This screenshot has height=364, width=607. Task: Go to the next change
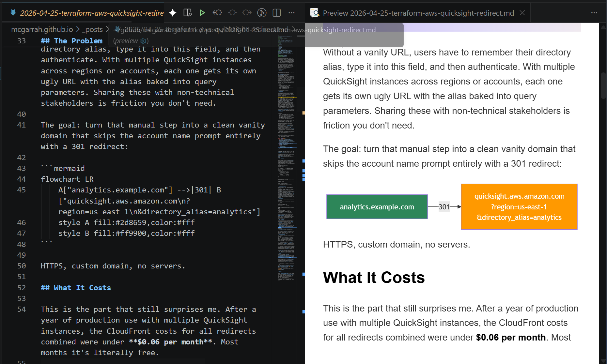coord(247,12)
